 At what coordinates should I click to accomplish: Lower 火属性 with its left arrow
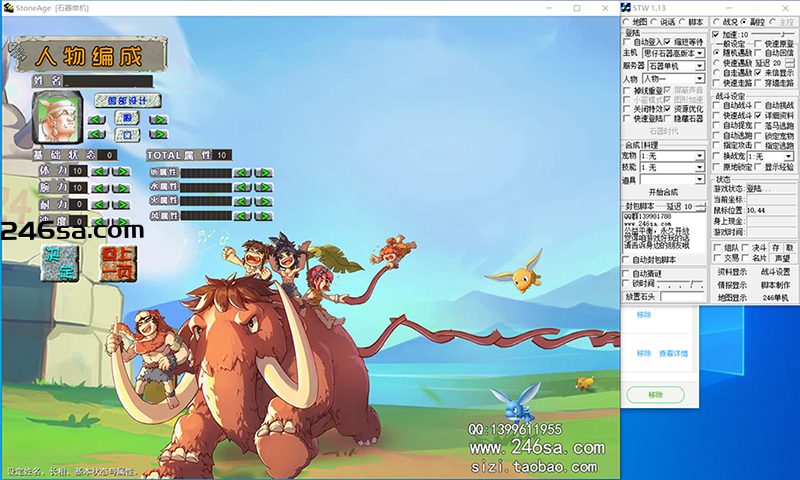coord(242,201)
